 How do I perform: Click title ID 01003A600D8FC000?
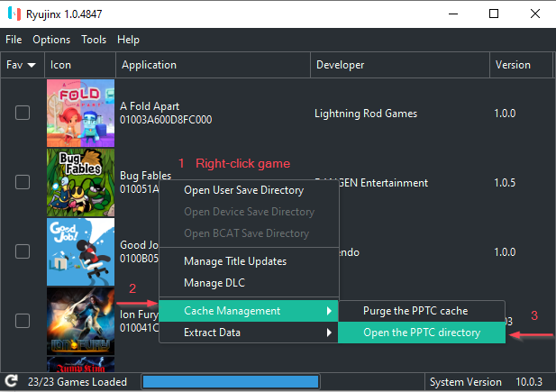pos(166,120)
